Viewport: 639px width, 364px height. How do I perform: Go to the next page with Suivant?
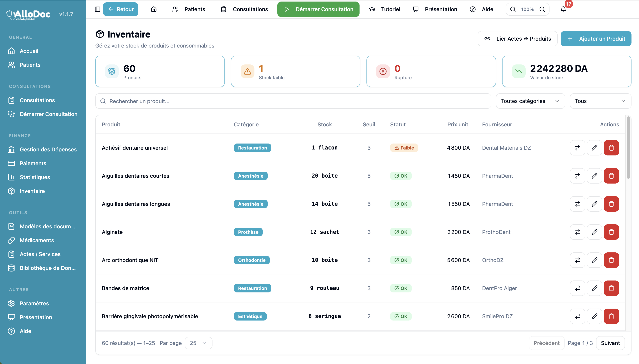click(x=610, y=343)
